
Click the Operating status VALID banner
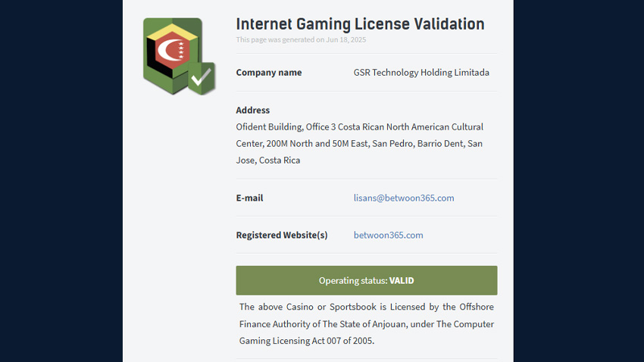click(x=367, y=280)
